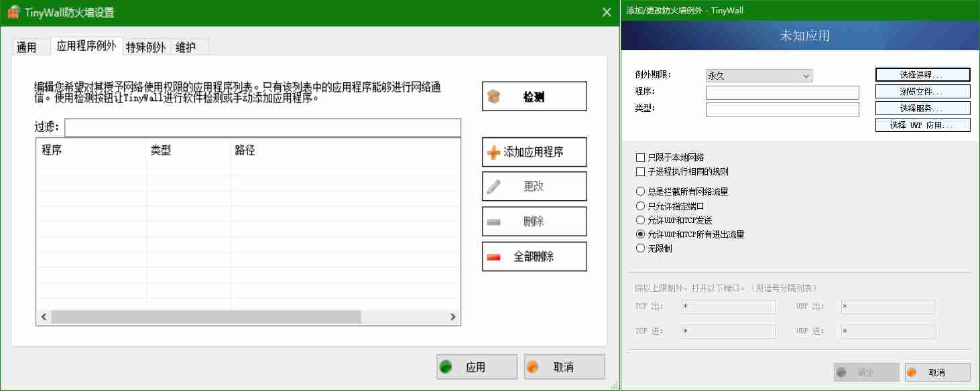Click the box icon on 检测 button
The width and height of the screenshot is (980, 391).
click(x=493, y=97)
